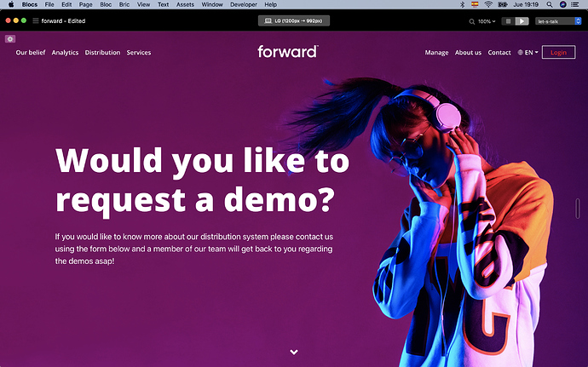Click the scroll-down chevron arrow
Image resolution: width=588 pixels, height=367 pixels.
(x=294, y=352)
